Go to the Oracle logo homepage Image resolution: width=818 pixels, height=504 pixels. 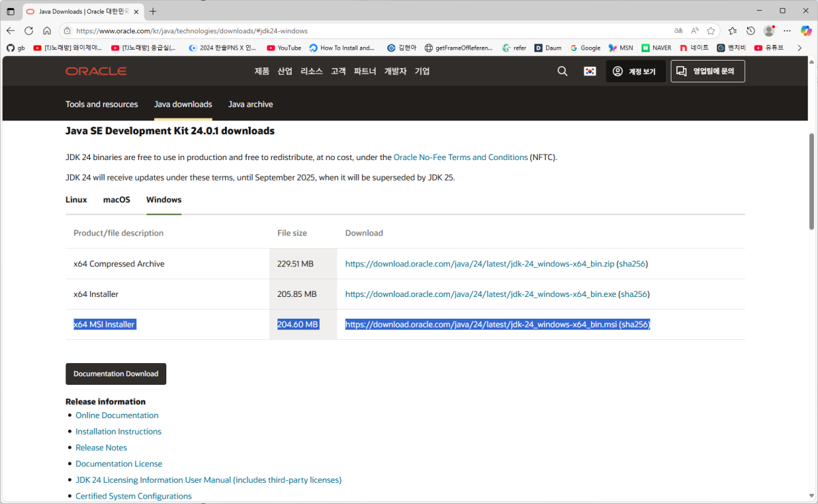tap(96, 71)
